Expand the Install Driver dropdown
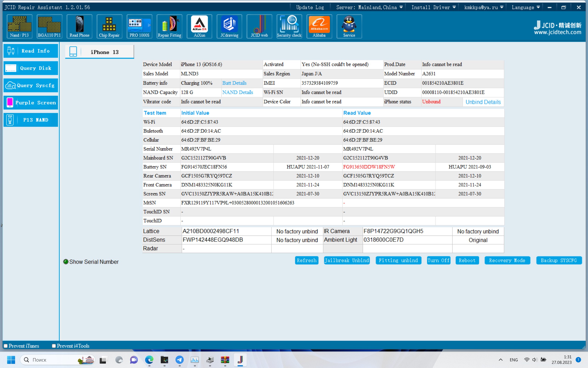Screen dimensions: 588x368 pyautogui.click(x=433, y=7)
